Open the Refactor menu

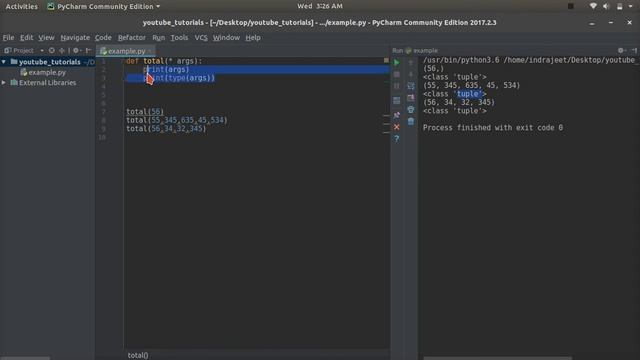coord(131,38)
